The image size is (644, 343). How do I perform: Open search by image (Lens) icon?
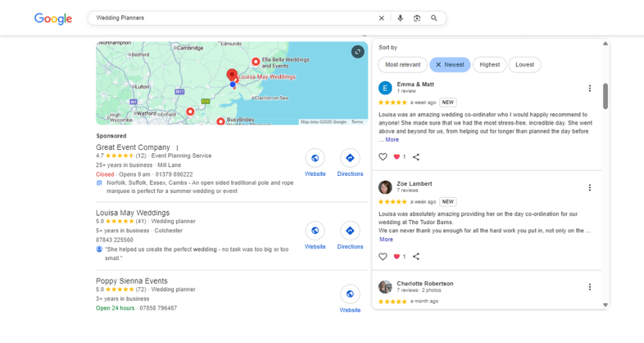click(x=417, y=18)
